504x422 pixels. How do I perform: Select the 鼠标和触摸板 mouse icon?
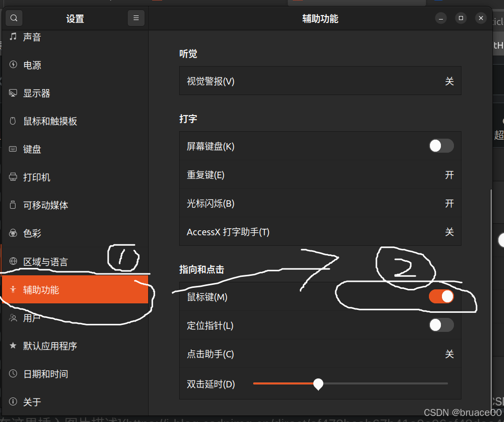tap(13, 121)
